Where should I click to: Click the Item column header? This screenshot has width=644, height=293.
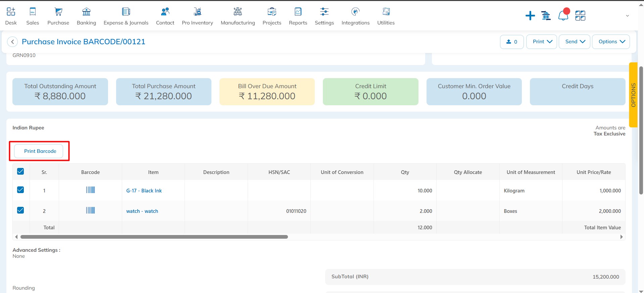(x=153, y=172)
